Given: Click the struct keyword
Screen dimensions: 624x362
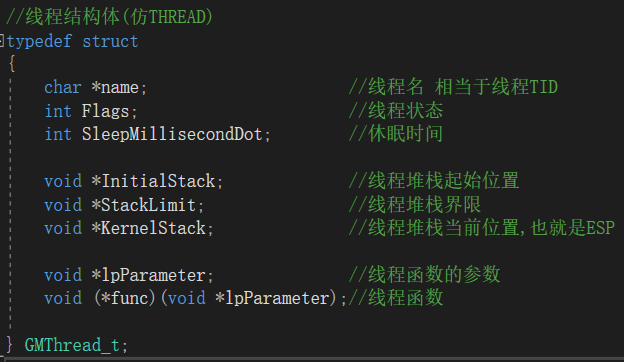Looking at the screenshot, I should point(110,41).
